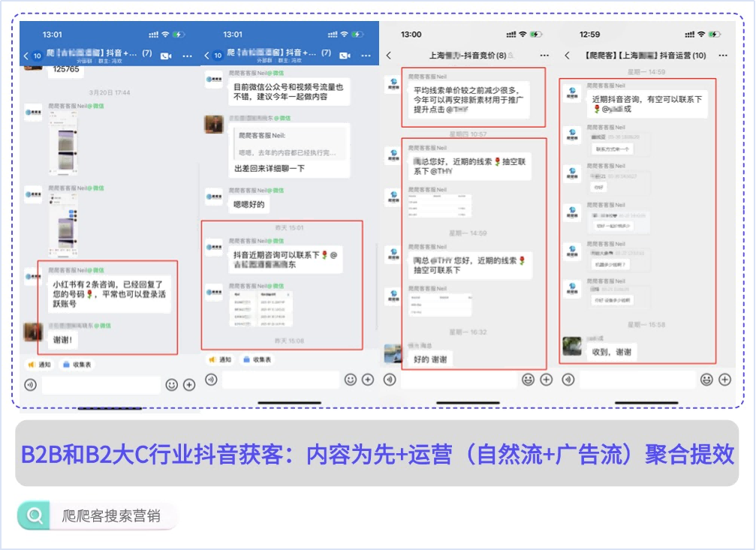Open image thumbnail directly above "小红书有2条咨询" message
The image size is (756, 550).
pyautogui.click(x=63, y=225)
